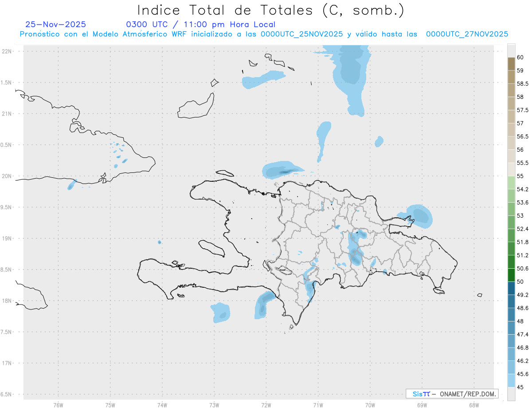Image resolution: width=532 pixels, height=411 pixels.
Task: Click the '56' color scale value
Action: (520, 150)
